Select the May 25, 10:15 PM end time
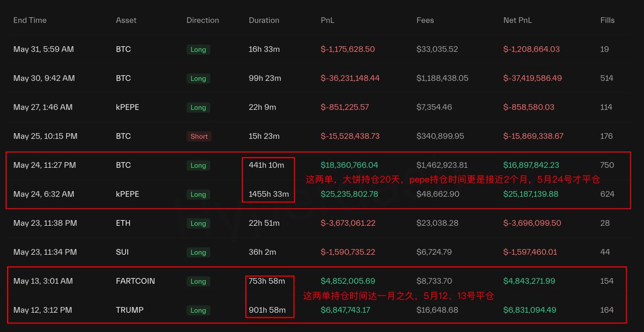Image resolution: width=644 pixels, height=332 pixels. point(45,136)
